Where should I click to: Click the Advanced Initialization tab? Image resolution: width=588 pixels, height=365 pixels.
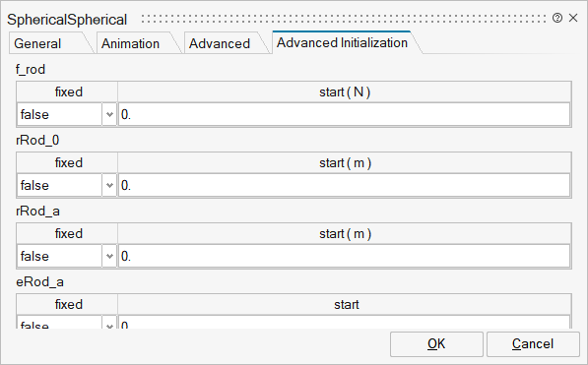(x=342, y=42)
